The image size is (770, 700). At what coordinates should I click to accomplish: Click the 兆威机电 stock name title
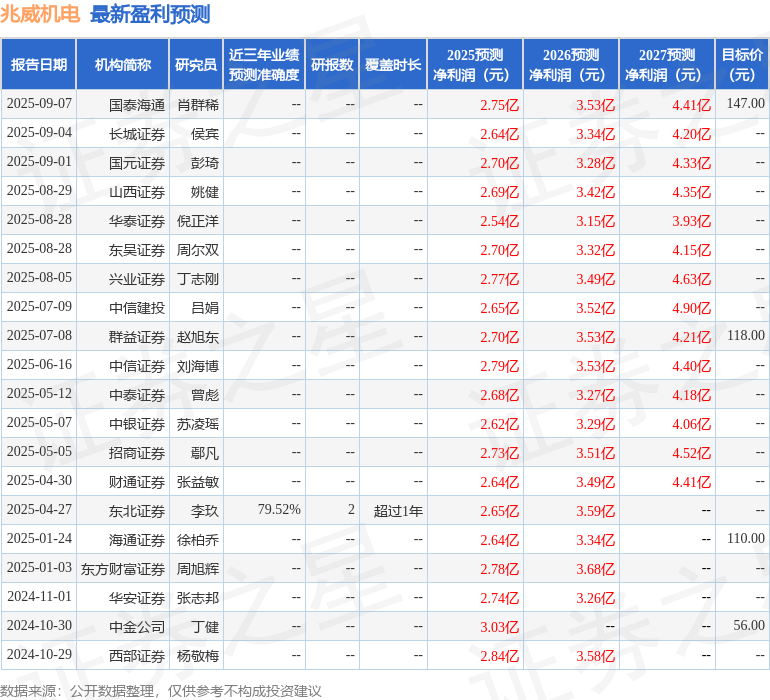[x=41, y=15]
